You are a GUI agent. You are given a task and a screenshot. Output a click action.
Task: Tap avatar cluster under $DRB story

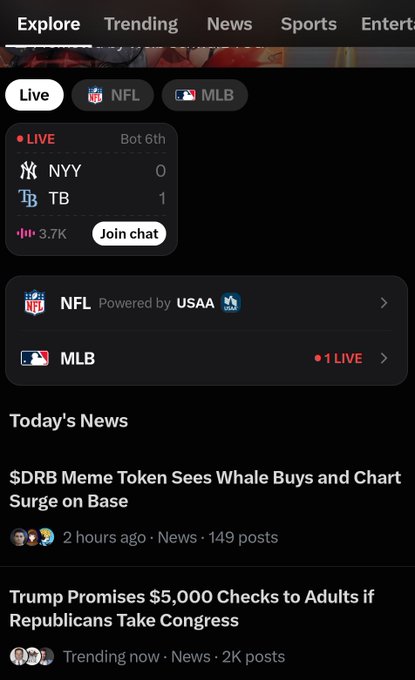(32, 537)
